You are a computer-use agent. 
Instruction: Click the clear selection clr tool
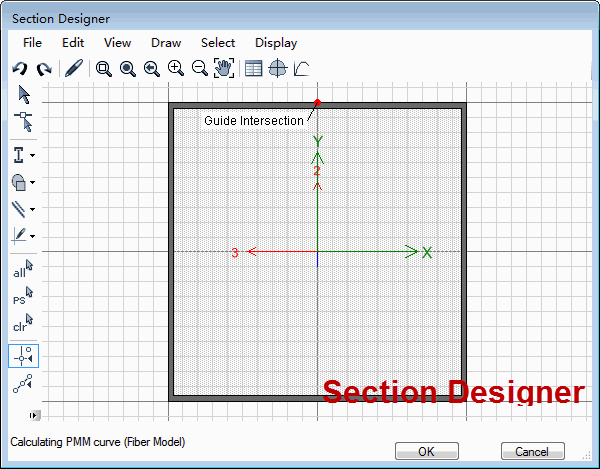tap(23, 323)
